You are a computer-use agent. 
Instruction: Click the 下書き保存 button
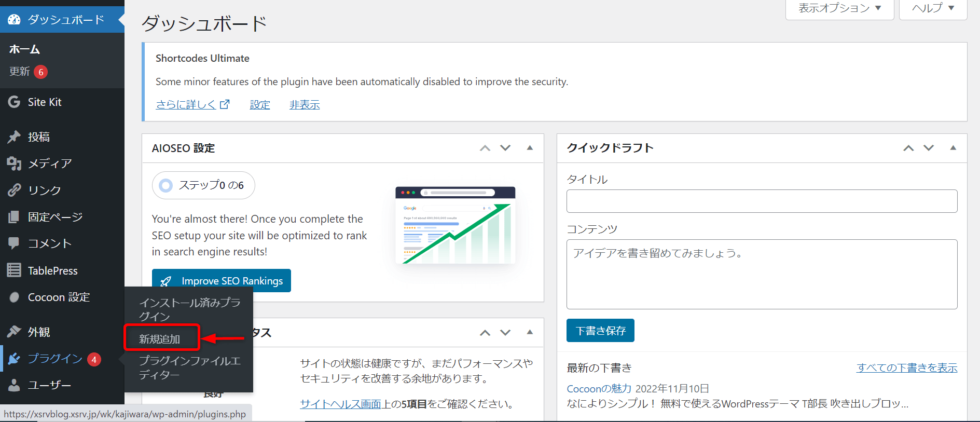600,331
